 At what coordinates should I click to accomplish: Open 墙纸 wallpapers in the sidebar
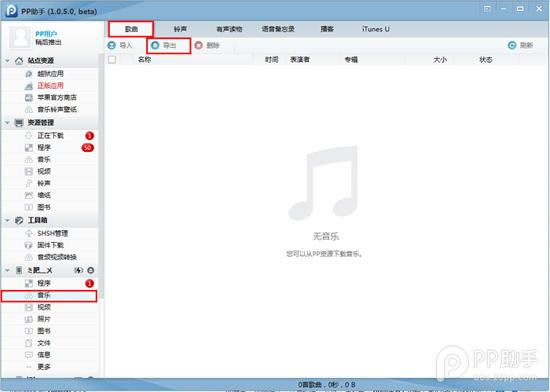44,195
